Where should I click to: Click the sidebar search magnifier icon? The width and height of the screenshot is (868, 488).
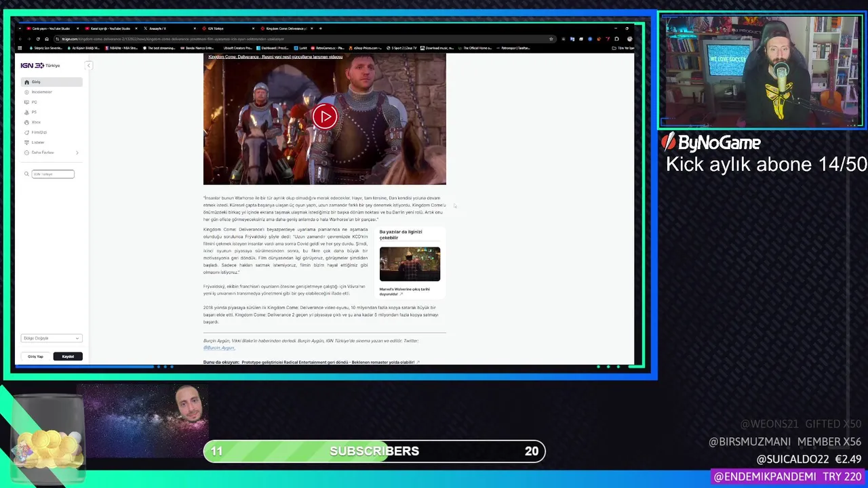point(26,174)
